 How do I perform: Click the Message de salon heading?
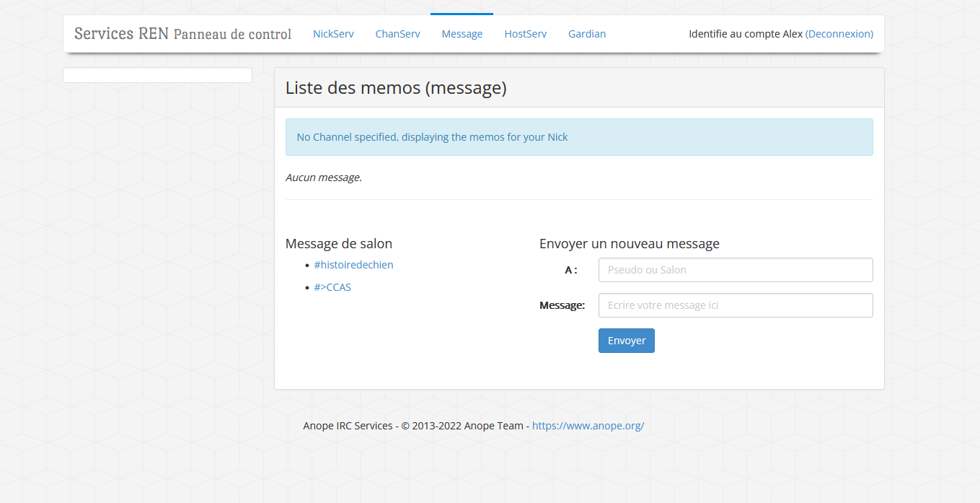(339, 244)
